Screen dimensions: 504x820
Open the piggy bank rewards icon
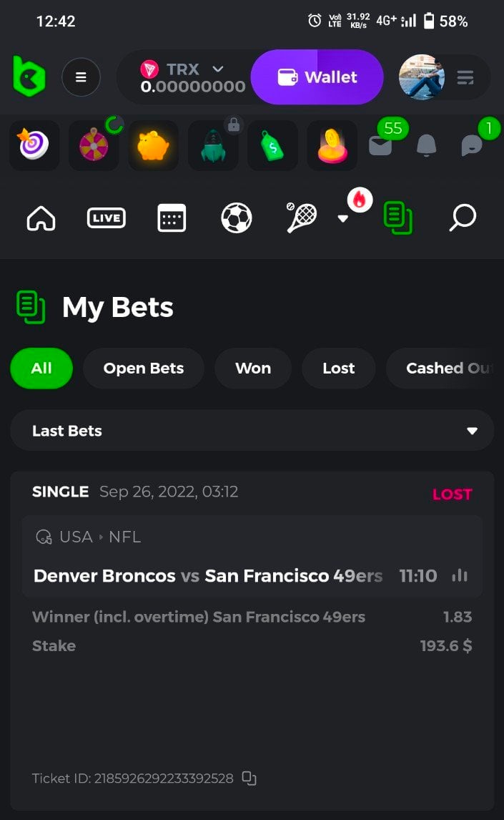[153, 145]
